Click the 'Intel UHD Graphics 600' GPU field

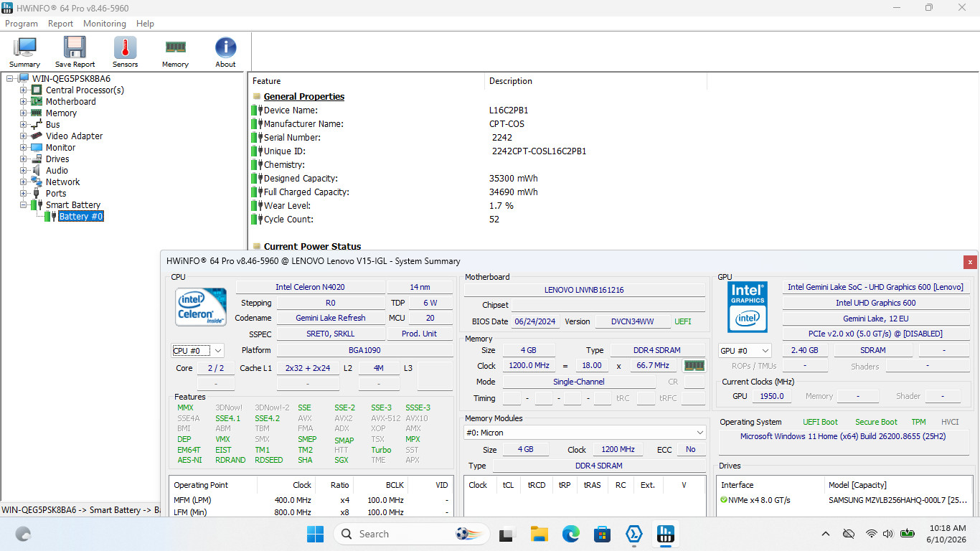875,303
